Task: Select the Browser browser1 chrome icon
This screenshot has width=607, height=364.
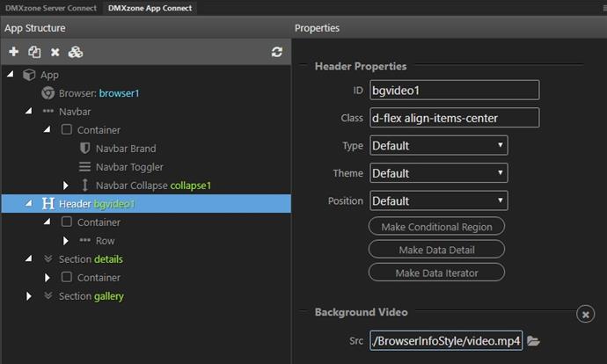Action: point(48,93)
